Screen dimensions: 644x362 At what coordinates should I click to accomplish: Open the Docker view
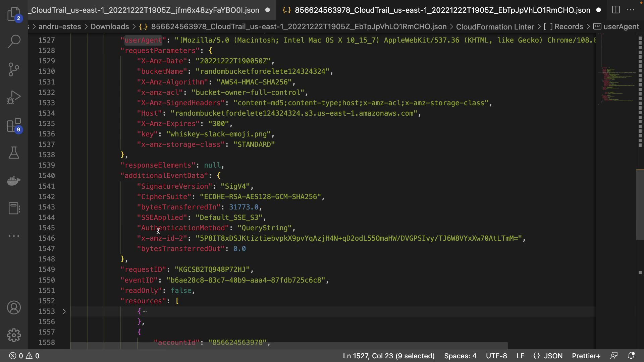click(14, 181)
